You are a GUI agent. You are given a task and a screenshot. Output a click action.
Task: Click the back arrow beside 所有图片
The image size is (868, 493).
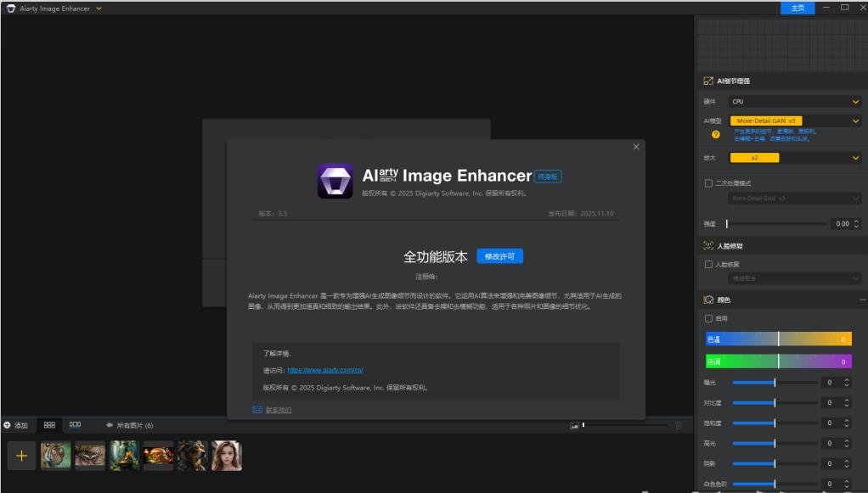click(109, 425)
